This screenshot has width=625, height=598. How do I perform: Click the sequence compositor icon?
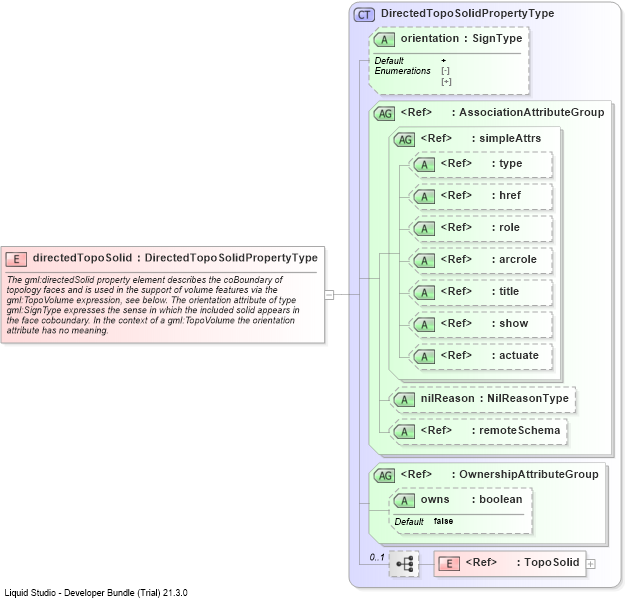tap(404, 564)
